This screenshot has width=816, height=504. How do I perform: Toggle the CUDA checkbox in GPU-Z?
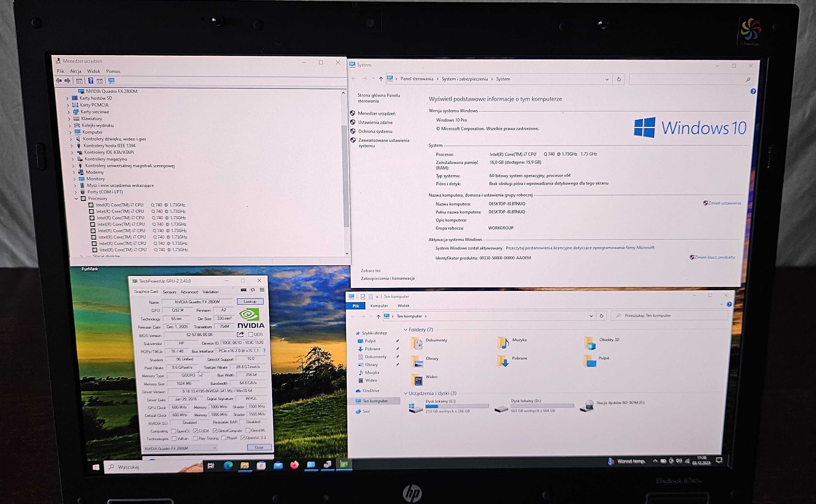click(196, 431)
